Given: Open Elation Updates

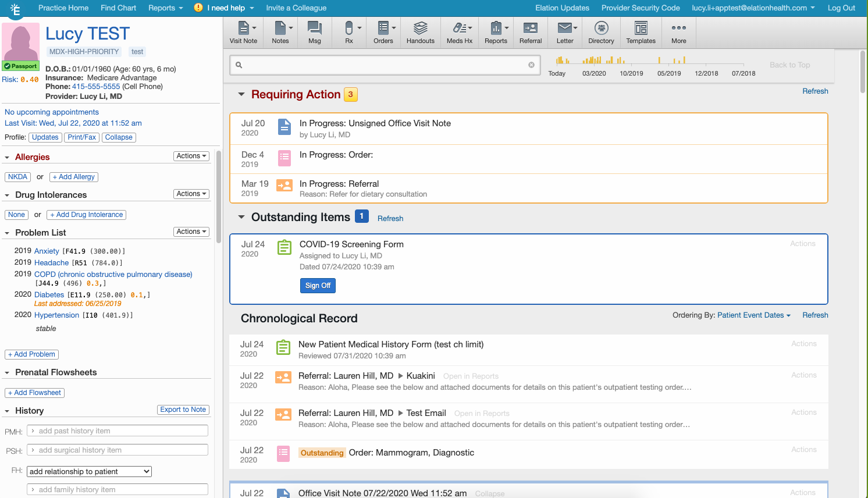Looking at the screenshot, I should [x=562, y=8].
